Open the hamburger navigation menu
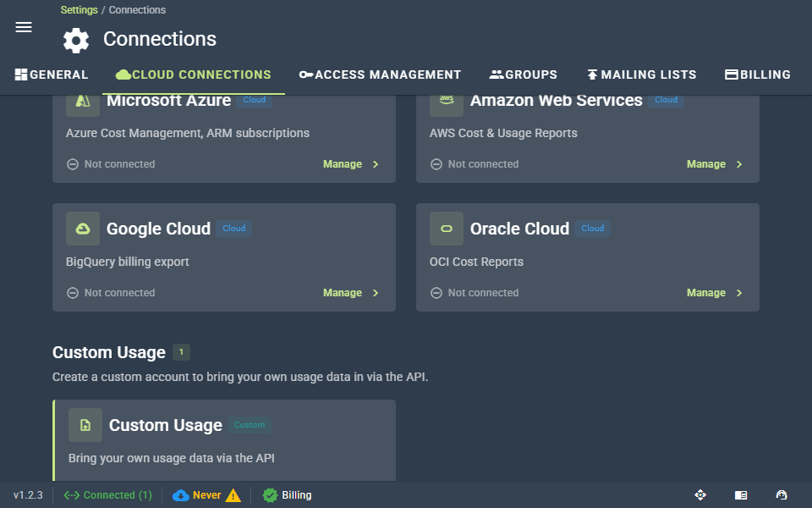This screenshot has width=812, height=508. coord(24,27)
